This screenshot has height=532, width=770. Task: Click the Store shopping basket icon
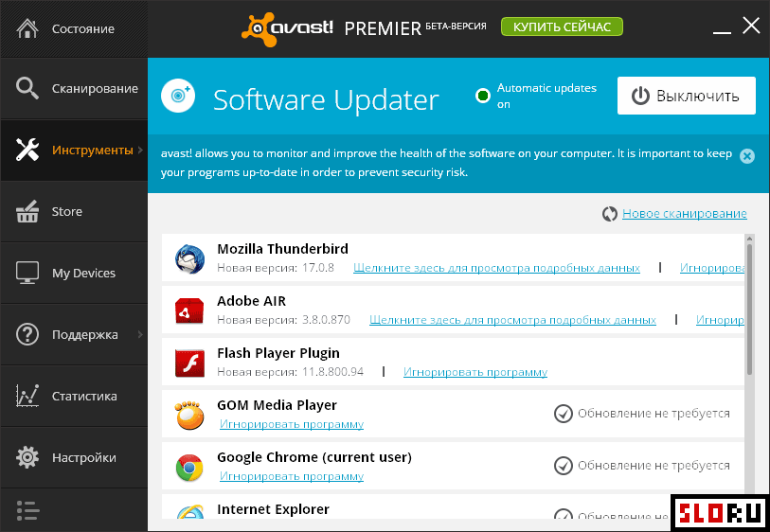(27, 211)
